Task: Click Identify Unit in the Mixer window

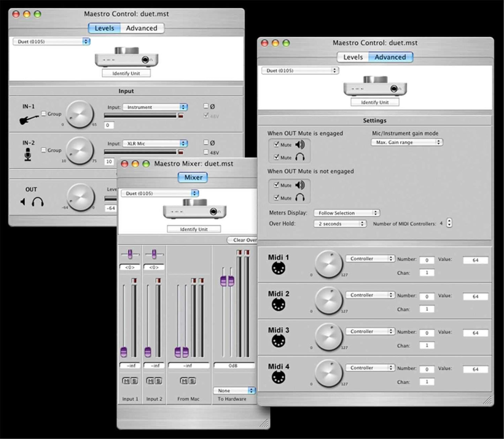Action: click(x=194, y=229)
